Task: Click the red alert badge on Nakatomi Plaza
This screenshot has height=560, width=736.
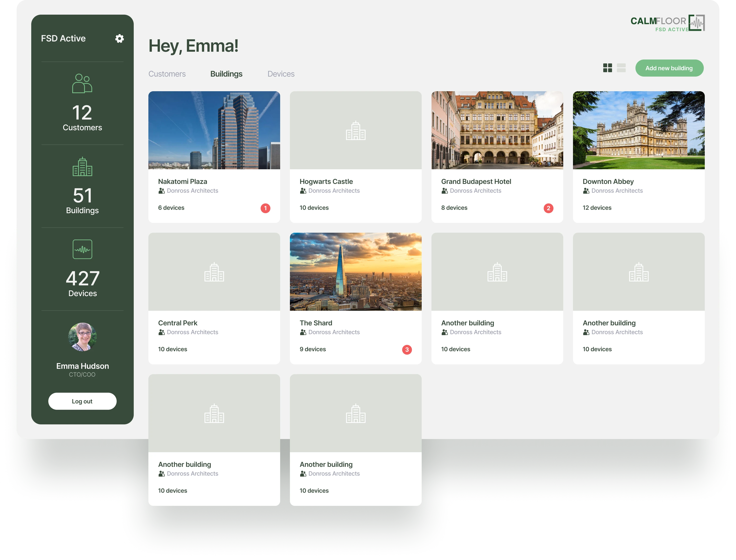Action: pos(265,208)
